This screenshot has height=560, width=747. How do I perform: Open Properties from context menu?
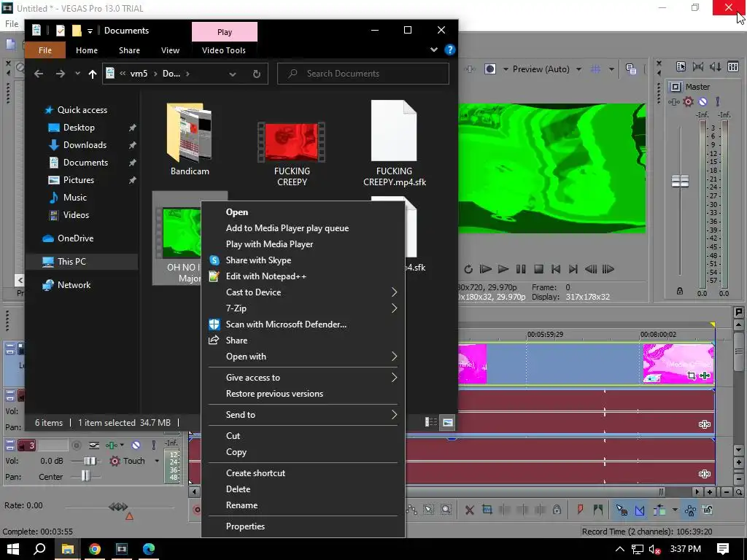(x=303, y=526)
